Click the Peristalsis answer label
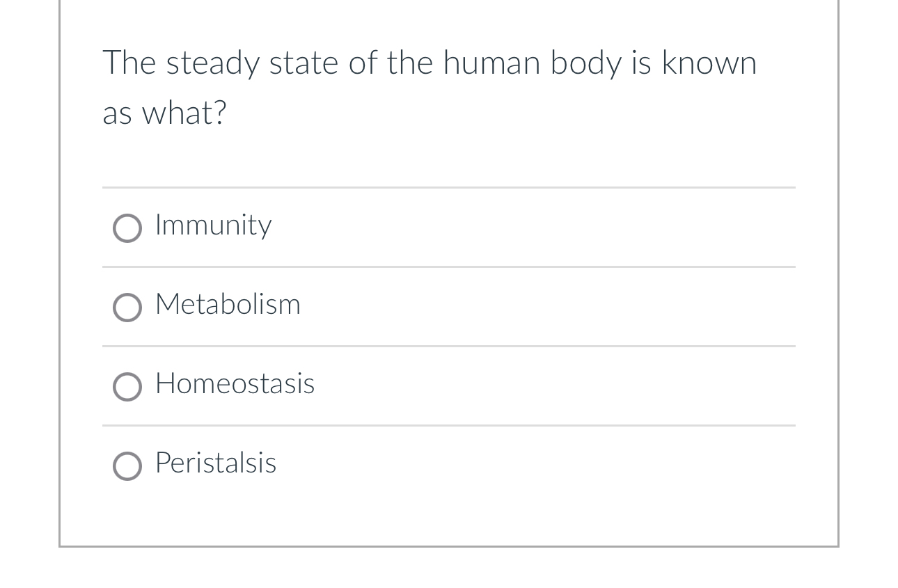 pos(215,463)
